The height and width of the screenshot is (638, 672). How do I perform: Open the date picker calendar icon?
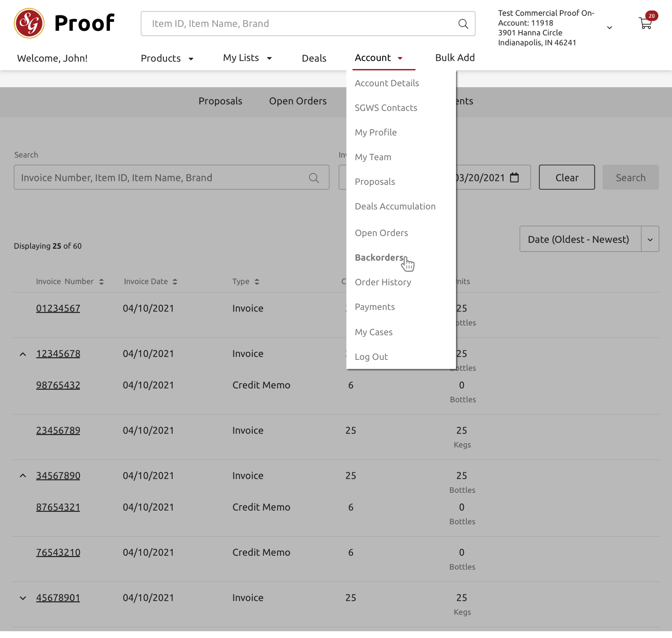(514, 177)
